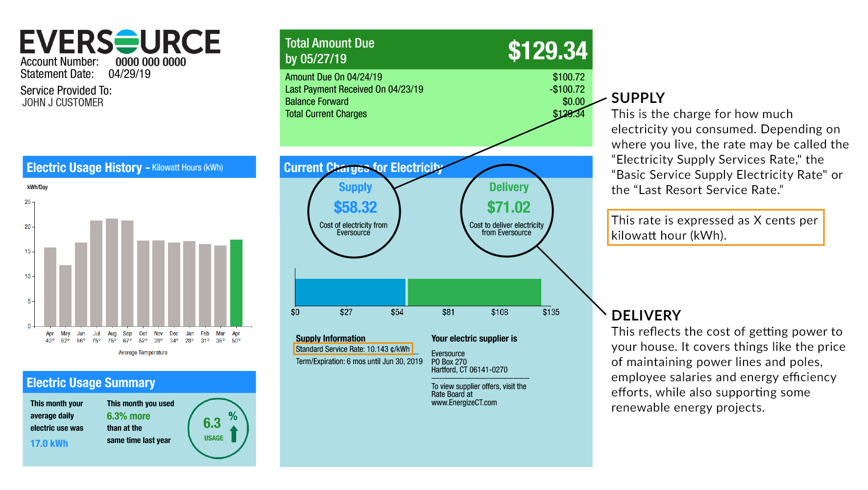This screenshot has width=868, height=490.
Task: Click the 6.3 % USAGE circle badge
Action: click(x=218, y=428)
